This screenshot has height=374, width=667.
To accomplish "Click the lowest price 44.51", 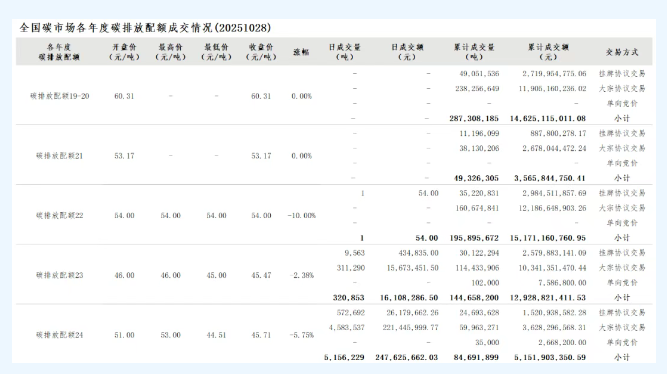I will pos(216,335).
